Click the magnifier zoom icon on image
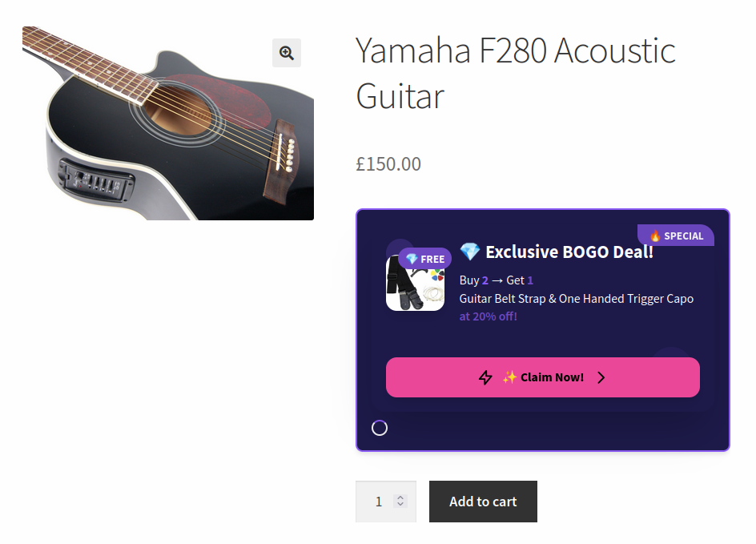The width and height of the screenshot is (756, 544). tap(286, 53)
